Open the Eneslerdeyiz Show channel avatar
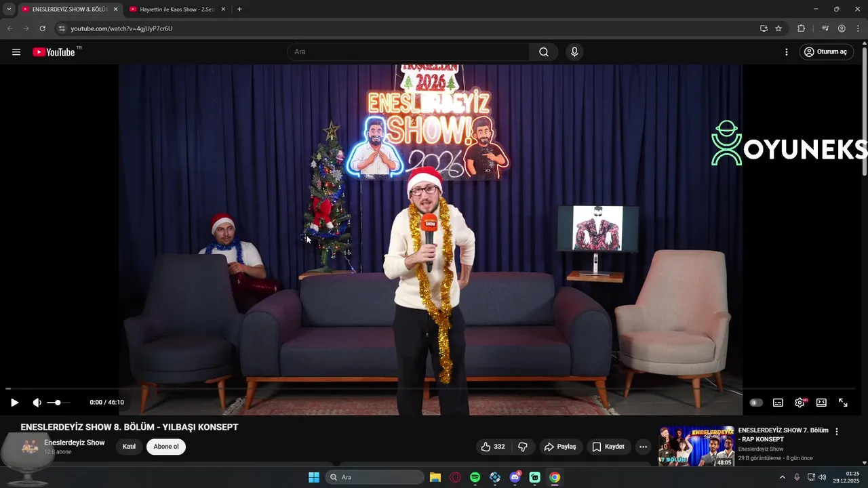868x488 pixels. (30, 447)
